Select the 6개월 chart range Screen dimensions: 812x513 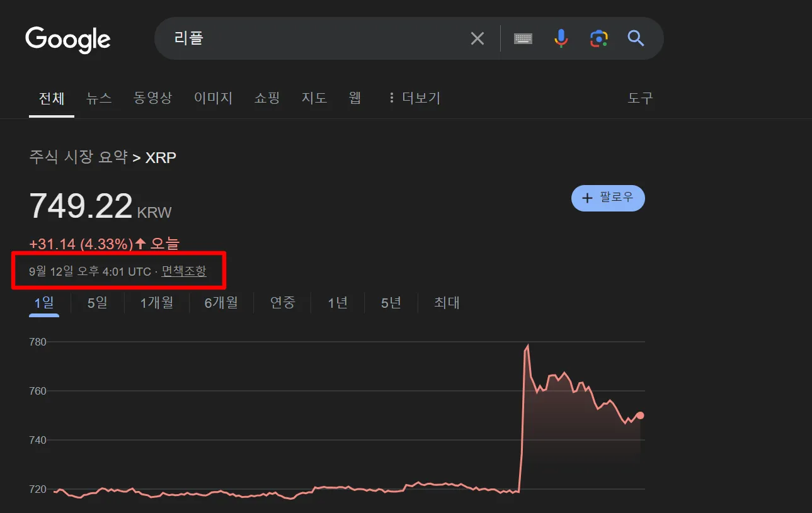click(x=221, y=303)
